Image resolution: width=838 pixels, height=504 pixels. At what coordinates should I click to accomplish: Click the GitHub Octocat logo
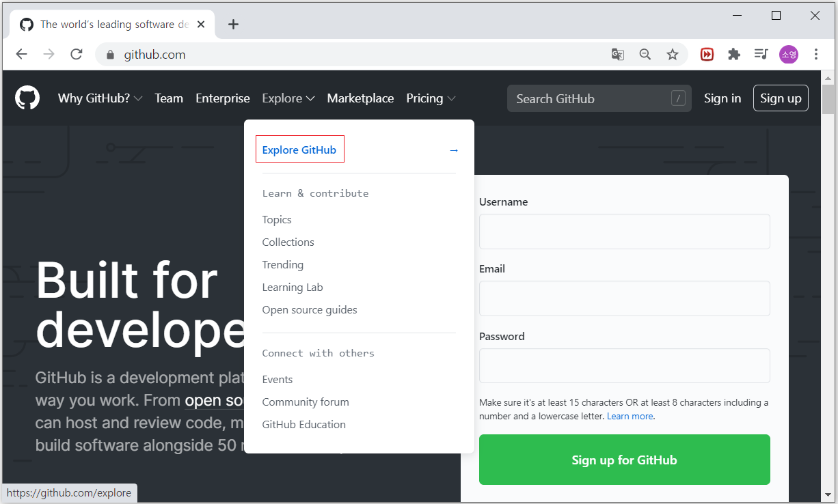tap(27, 98)
